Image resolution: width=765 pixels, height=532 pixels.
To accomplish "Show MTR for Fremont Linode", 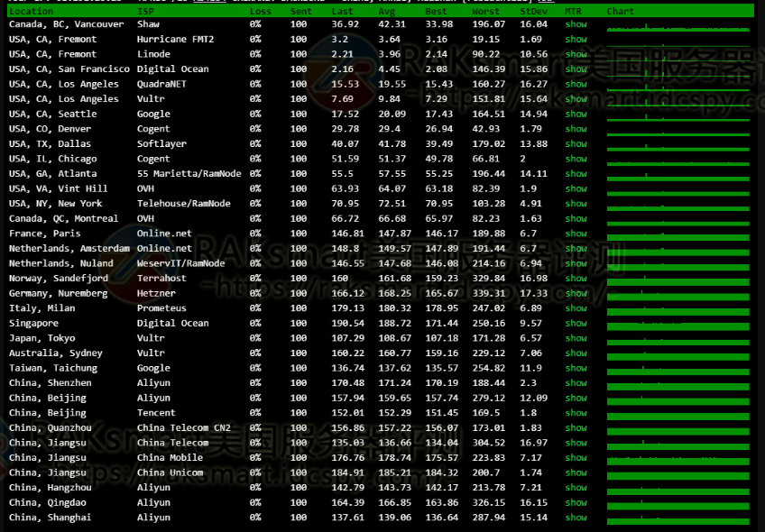I will (x=576, y=54).
